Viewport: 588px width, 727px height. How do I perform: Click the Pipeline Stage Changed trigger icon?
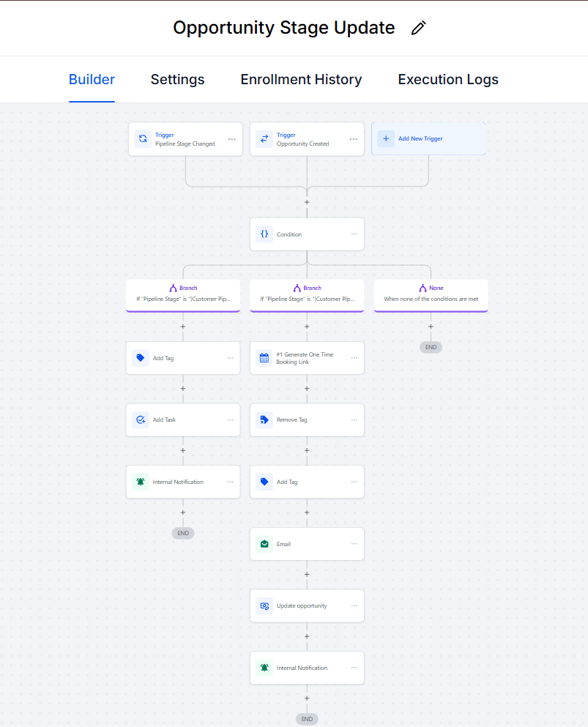coord(143,138)
